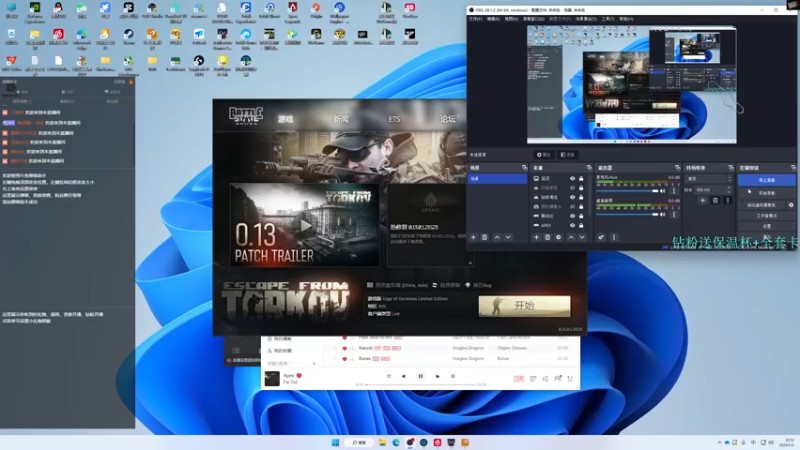This screenshot has width=800, height=450.
Task: Open Desktop Audio channel options menu
Action: [x=674, y=215]
